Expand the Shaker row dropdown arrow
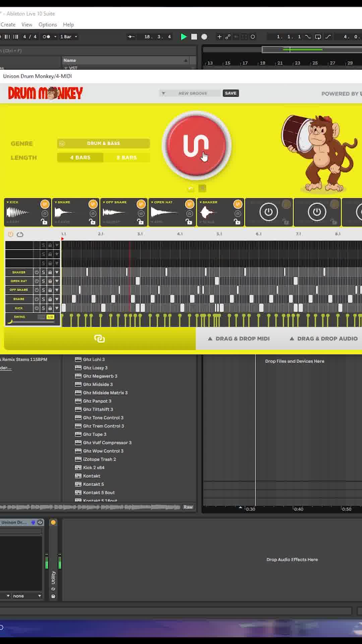Image resolution: width=362 pixels, height=644 pixels. pyautogui.click(x=57, y=272)
